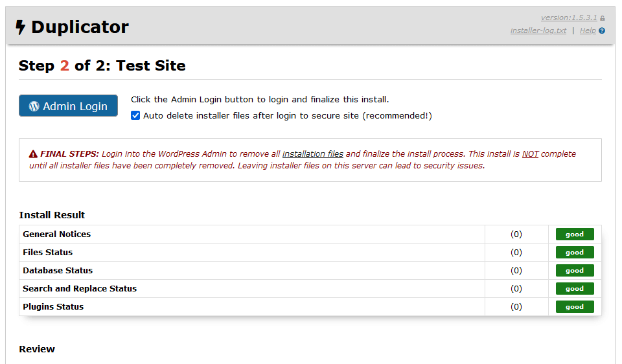Image resolution: width=622 pixels, height=364 pixels.
Task: Follow the installation files link
Action: [x=312, y=154]
